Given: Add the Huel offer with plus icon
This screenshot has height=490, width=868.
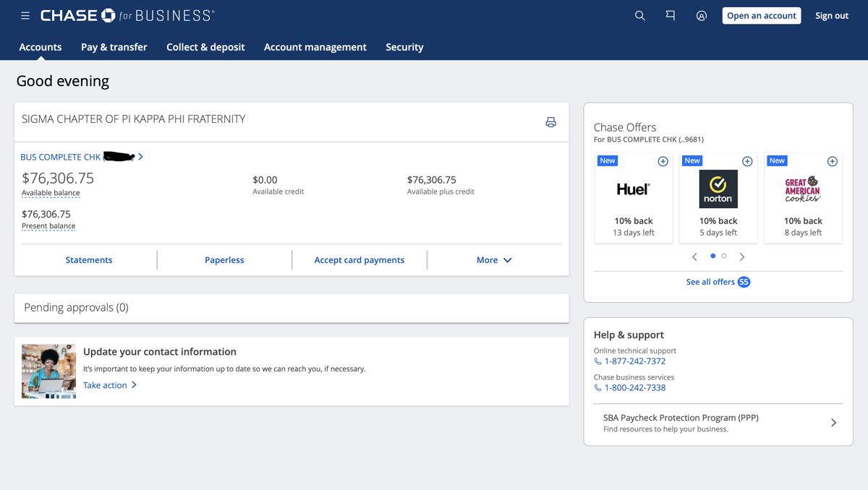Looking at the screenshot, I should (x=663, y=161).
